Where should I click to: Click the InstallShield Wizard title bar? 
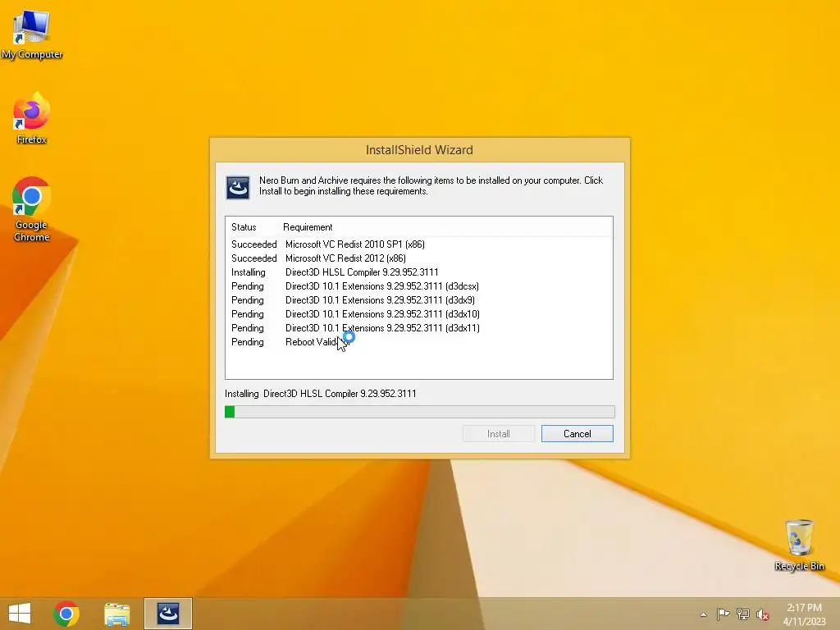pos(419,150)
